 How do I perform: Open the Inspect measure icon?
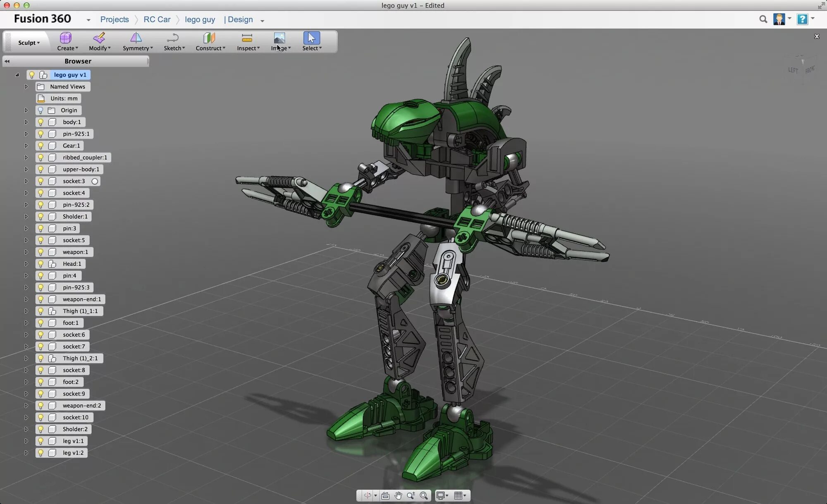(x=247, y=38)
